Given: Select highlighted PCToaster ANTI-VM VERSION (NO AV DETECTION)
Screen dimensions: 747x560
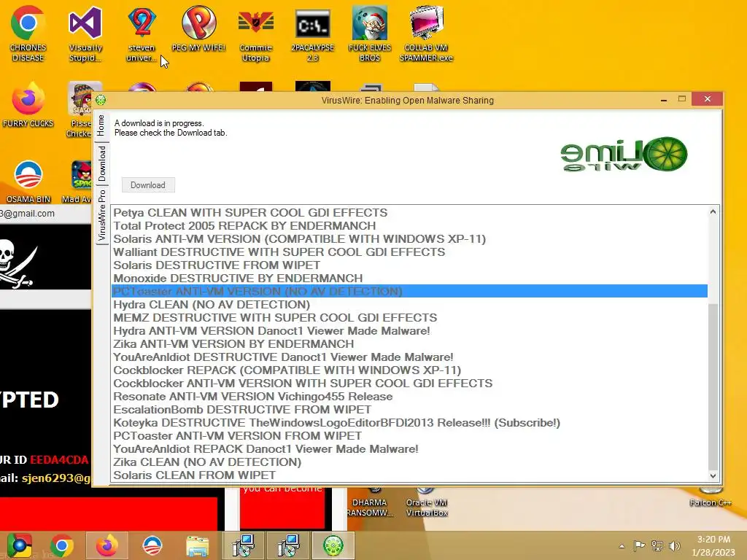Looking at the screenshot, I should [x=409, y=292].
